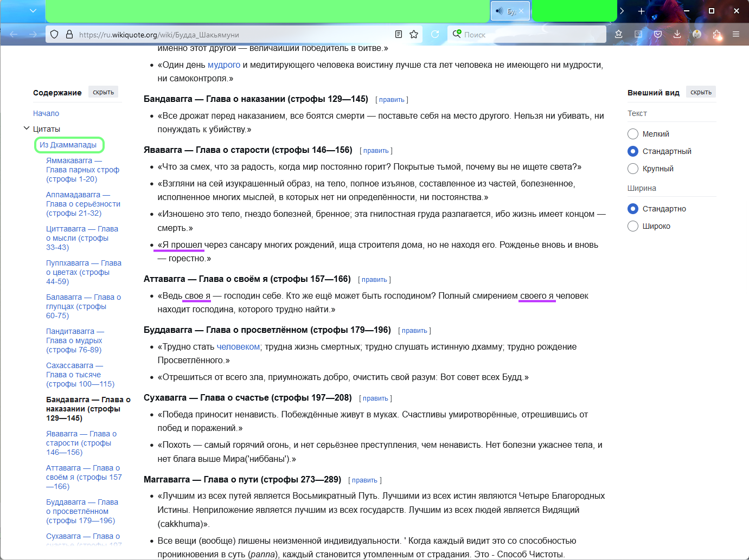The height and width of the screenshot is (560, 749).
Task: Edit the Бандавагга section via править
Action: [x=392, y=100]
